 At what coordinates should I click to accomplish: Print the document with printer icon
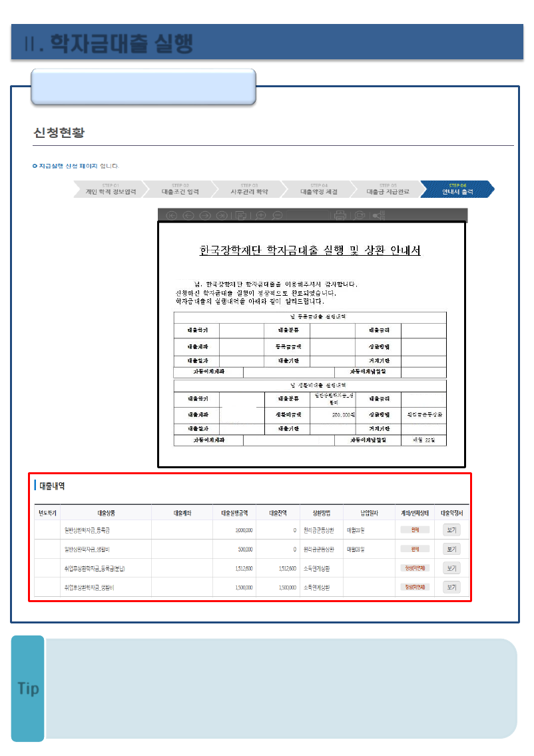point(340,216)
